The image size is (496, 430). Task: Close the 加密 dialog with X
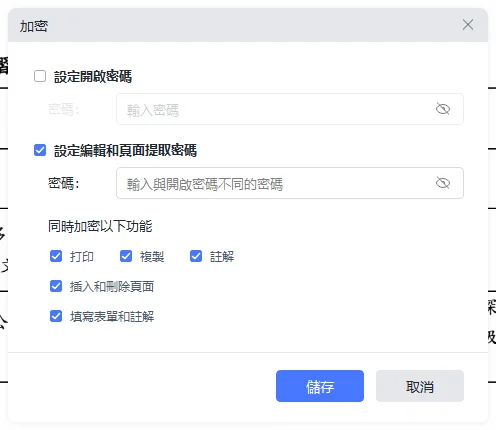click(x=468, y=25)
